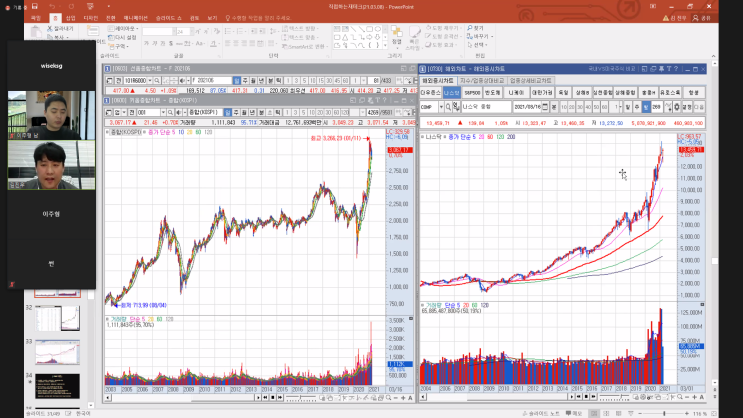The height and width of the screenshot is (418, 743).
Task: Click stop square control at 해외차트 bottom bar
Action: tap(586, 397)
